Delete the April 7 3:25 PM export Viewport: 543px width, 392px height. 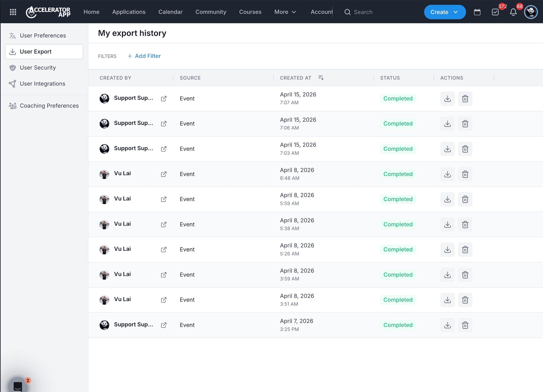(x=465, y=325)
